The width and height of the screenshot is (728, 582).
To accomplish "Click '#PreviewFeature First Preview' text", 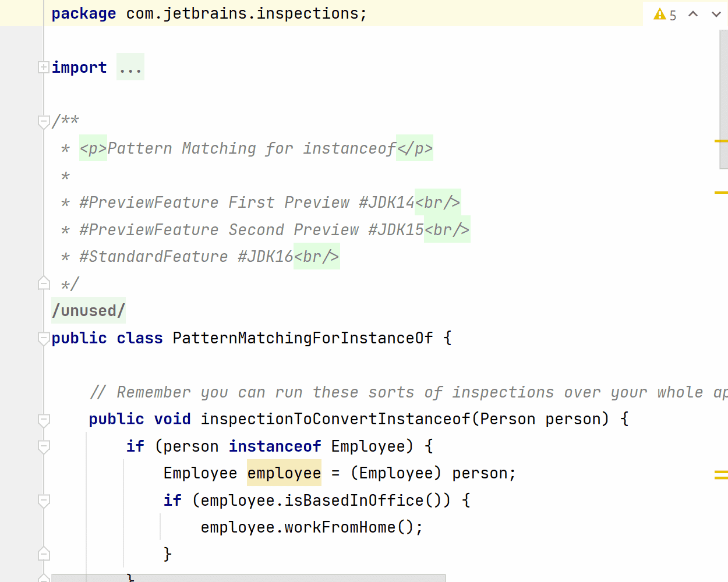I will (214, 203).
